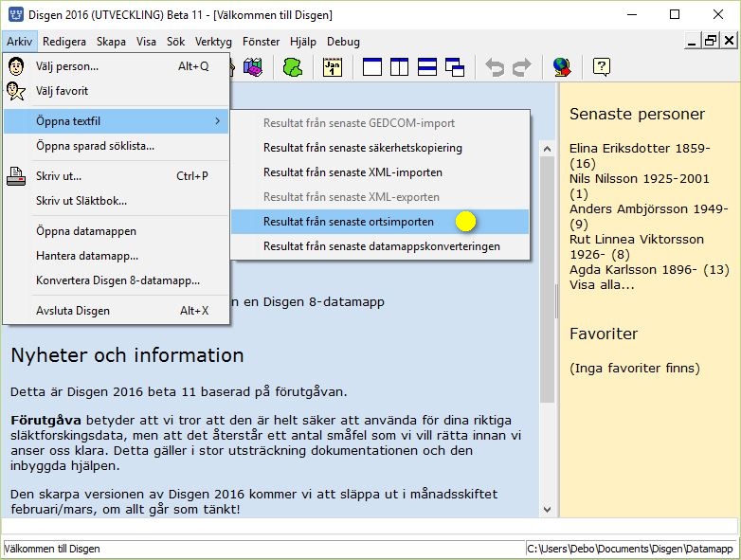Click the 'Nyheter och information' heading

[x=127, y=355]
